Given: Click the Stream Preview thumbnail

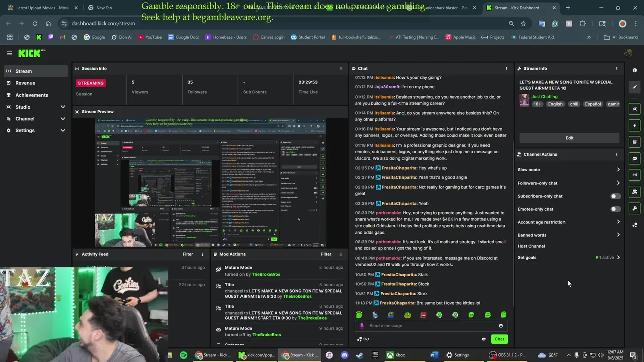Looking at the screenshot, I should [210, 183].
